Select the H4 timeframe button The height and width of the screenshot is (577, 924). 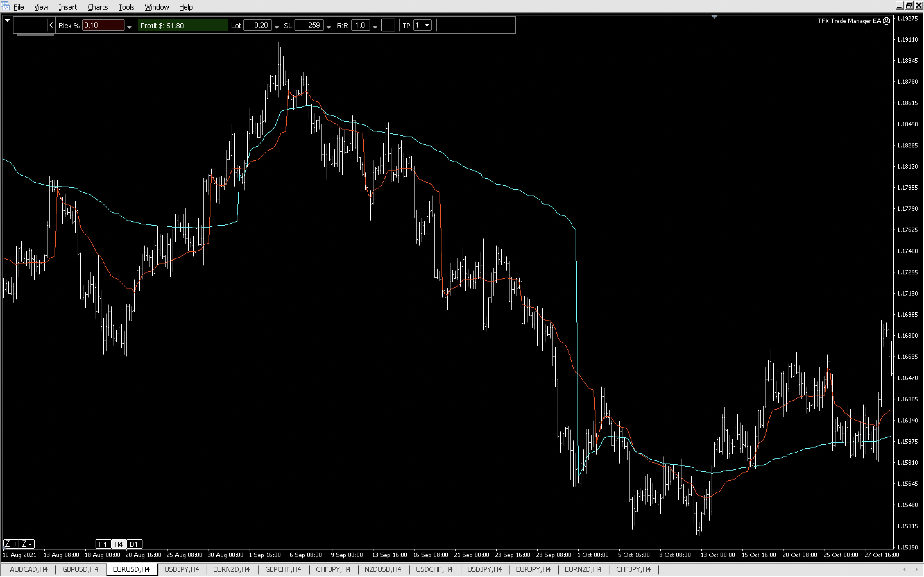118,544
